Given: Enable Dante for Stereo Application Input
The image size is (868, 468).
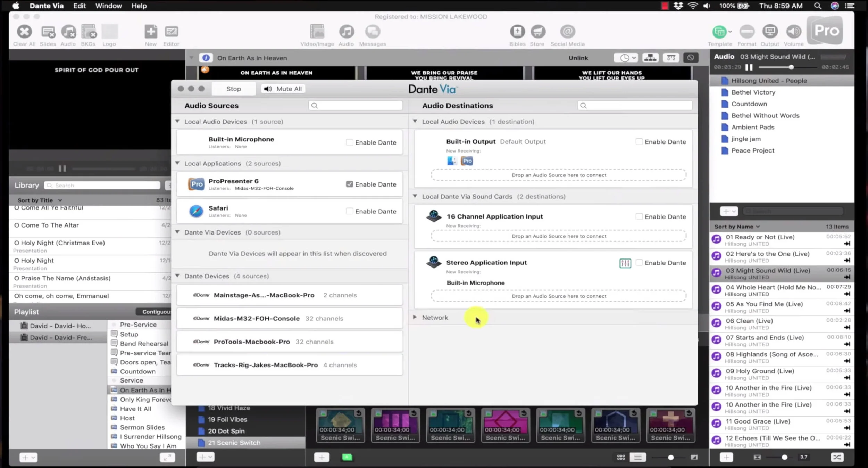Looking at the screenshot, I should pyautogui.click(x=639, y=263).
